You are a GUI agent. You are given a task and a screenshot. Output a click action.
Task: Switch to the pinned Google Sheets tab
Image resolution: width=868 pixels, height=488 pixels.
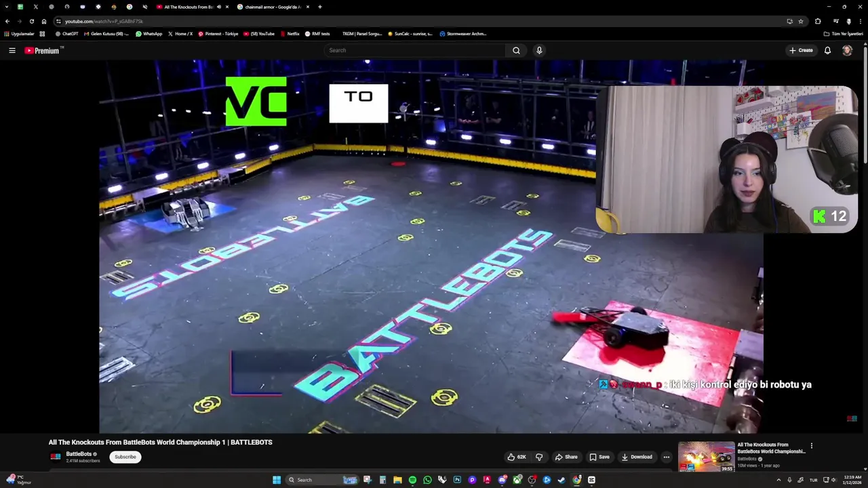coord(20,7)
